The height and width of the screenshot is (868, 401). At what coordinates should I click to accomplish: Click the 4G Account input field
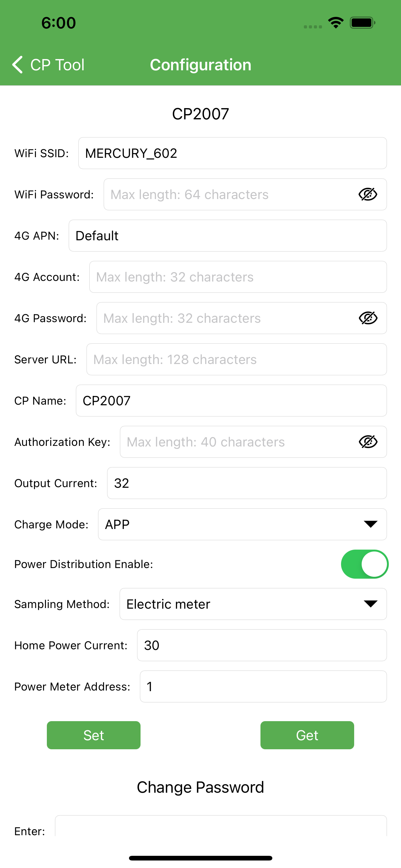(x=238, y=277)
